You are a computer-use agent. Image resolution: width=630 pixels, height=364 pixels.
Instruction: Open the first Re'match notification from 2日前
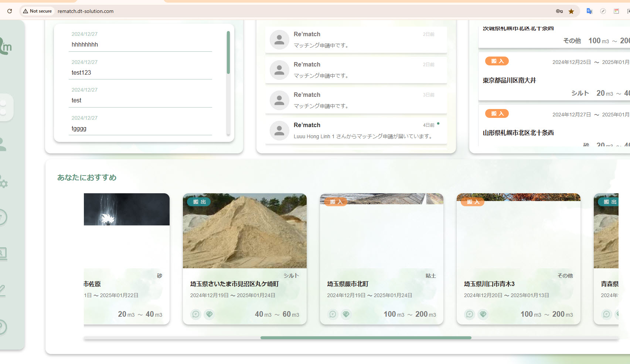pyautogui.click(x=356, y=40)
